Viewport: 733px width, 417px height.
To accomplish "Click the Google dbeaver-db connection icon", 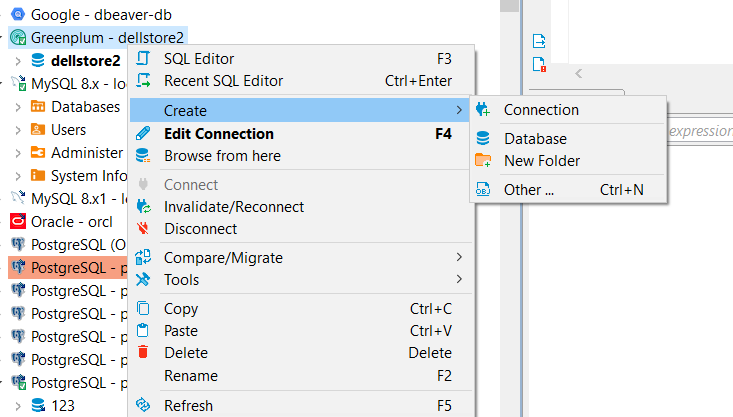I will tap(18, 14).
